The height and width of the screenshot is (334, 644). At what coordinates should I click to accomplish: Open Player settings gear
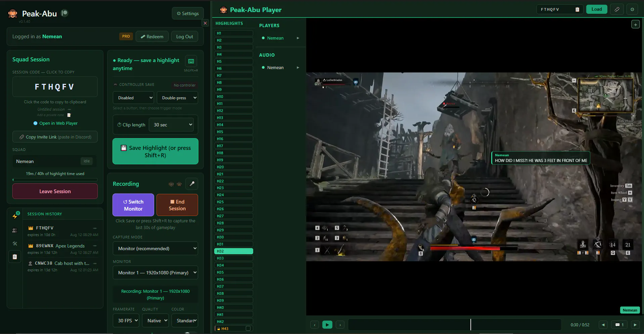pos(632,9)
